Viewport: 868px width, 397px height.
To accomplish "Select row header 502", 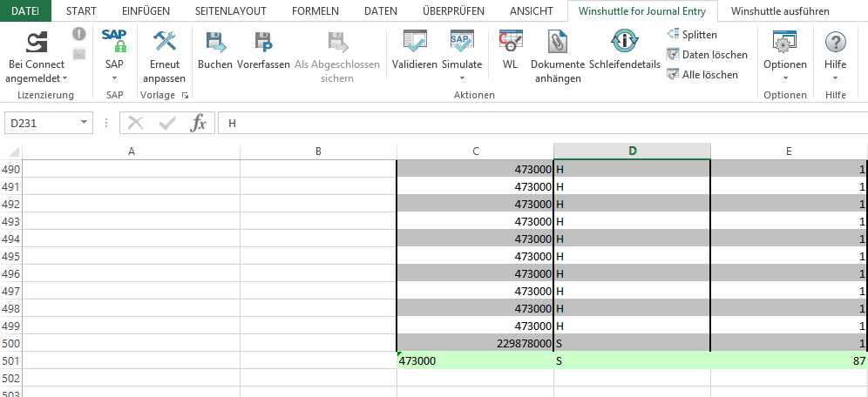I will [11, 378].
